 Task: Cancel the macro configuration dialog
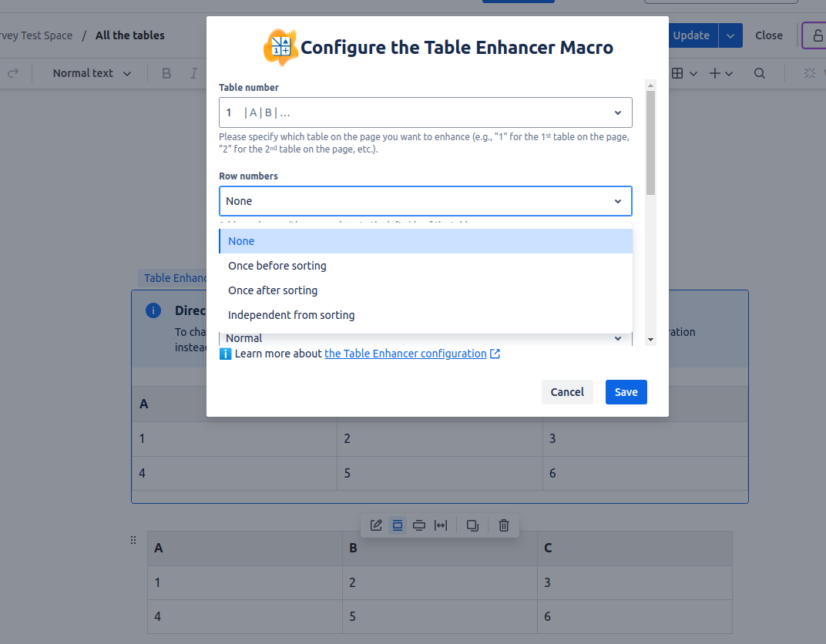pyautogui.click(x=567, y=392)
